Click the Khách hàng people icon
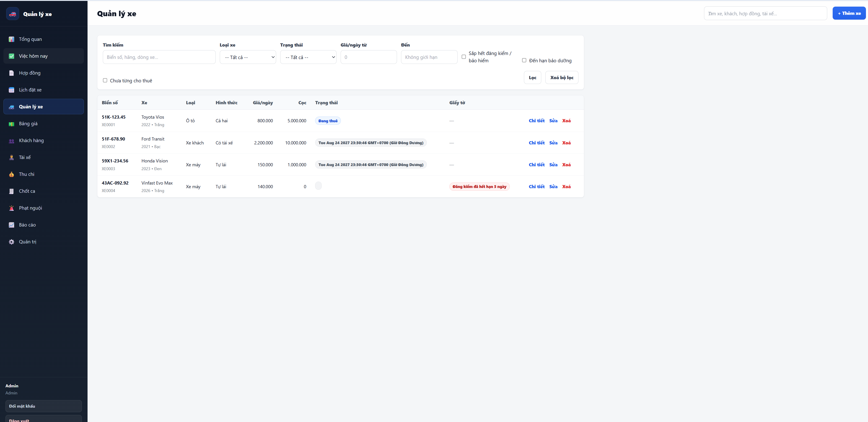This screenshot has width=868, height=422. coord(11,141)
